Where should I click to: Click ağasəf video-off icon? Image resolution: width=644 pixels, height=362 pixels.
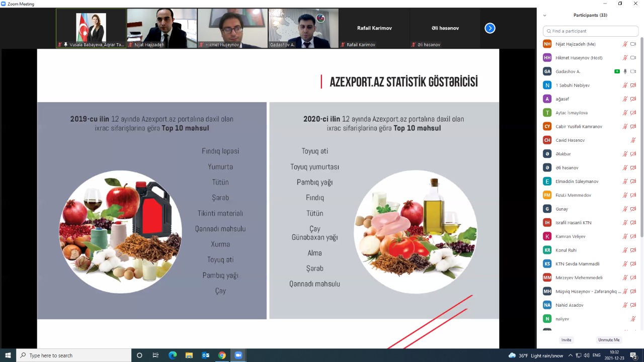click(x=633, y=99)
